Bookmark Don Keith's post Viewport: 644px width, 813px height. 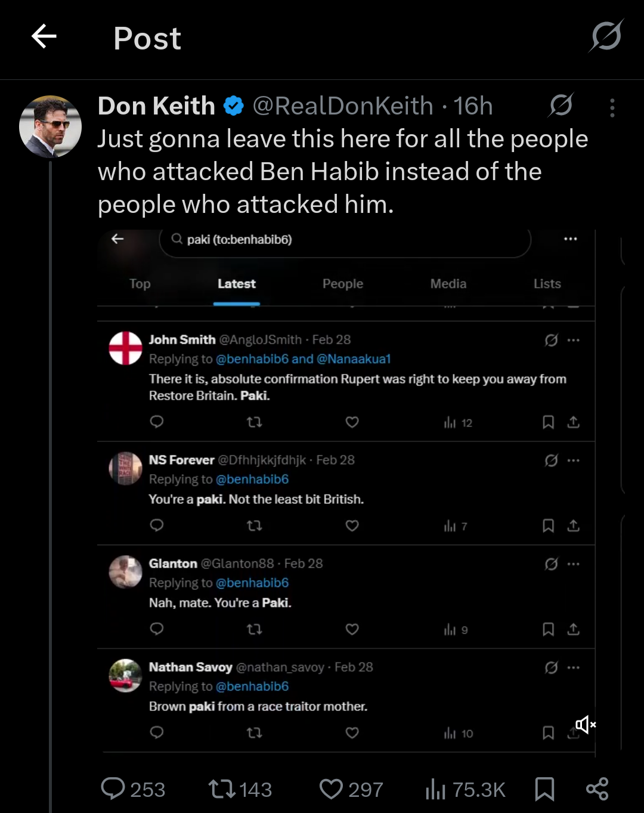(544, 789)
